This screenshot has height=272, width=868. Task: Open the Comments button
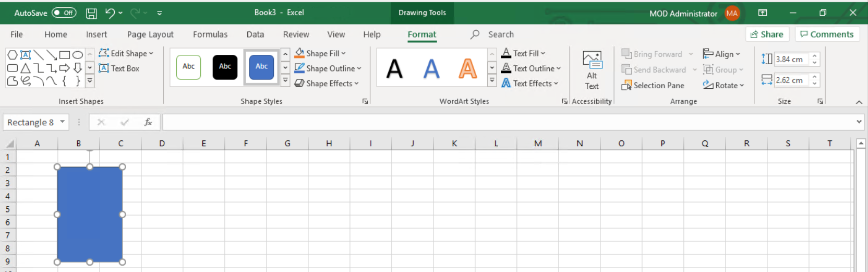(x=827, y=34)
